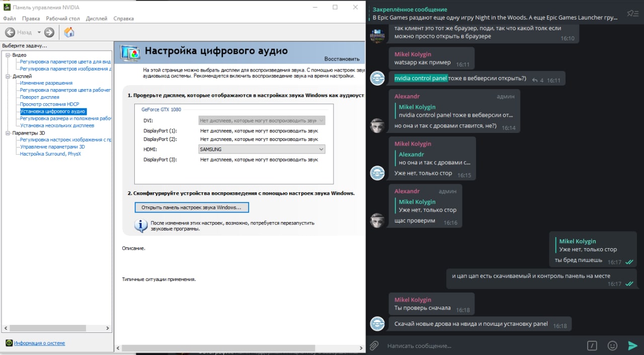The height and width of the screenshot is (355, 644).
Task: Open the Дисплей menu in menu bar
Action: click(97, 19)
